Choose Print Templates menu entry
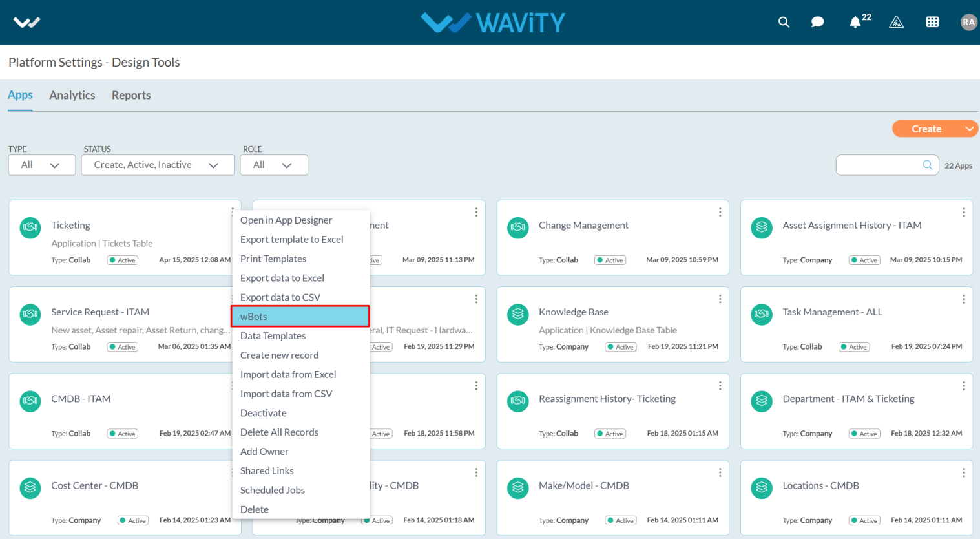 pyautogui.click(x=273, y=259)
